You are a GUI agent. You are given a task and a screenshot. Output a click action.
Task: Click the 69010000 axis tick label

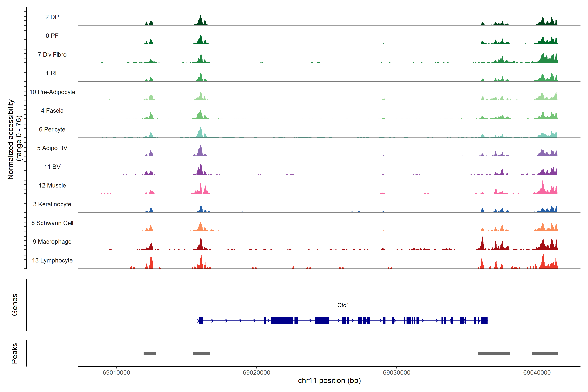pyautogui.click(x=116, y=373)
